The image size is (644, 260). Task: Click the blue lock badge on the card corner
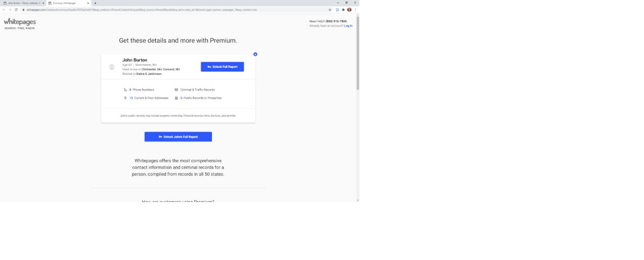tap(255, 54)
